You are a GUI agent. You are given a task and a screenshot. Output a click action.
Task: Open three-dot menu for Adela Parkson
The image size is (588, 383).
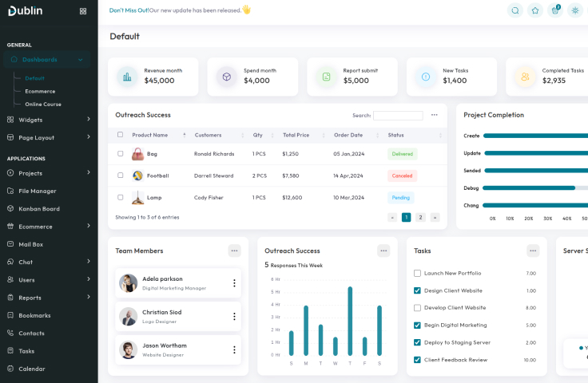pos(234,283)
